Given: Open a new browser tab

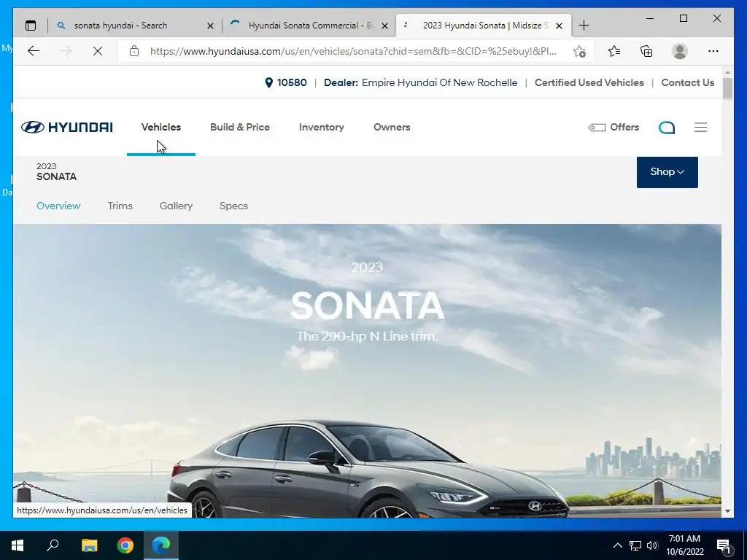Looking at the screenshot, I should coord(584,26).
